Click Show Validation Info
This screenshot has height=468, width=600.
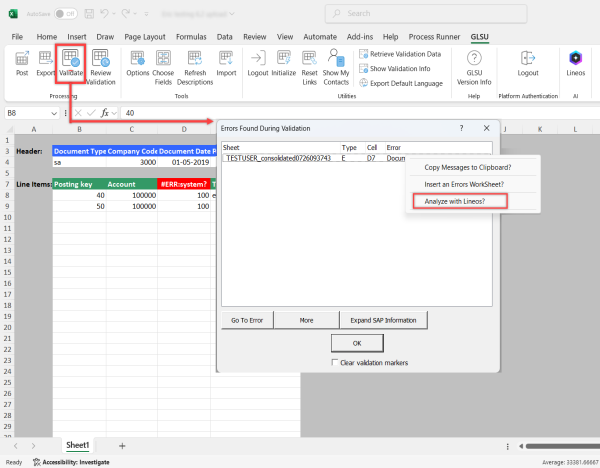pos(395,68)
